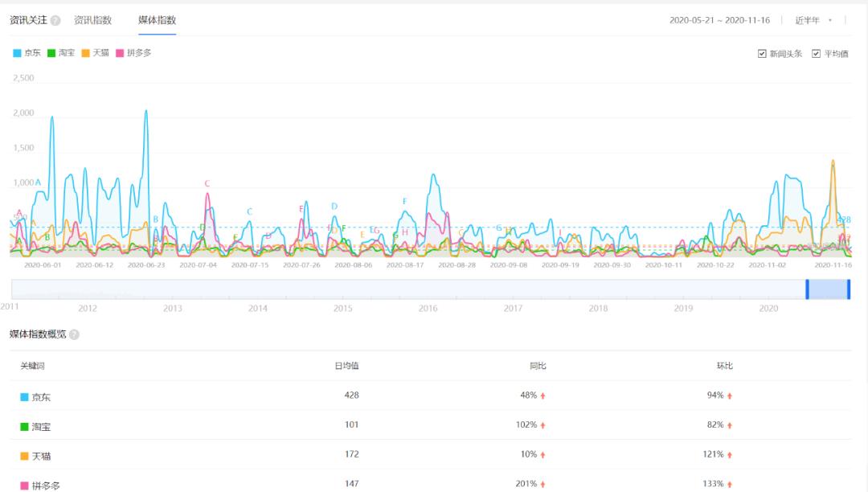This screenshot has height=492, width=868.
Task: Toggle the 平均值 checkbox
Action: point(816,54)
